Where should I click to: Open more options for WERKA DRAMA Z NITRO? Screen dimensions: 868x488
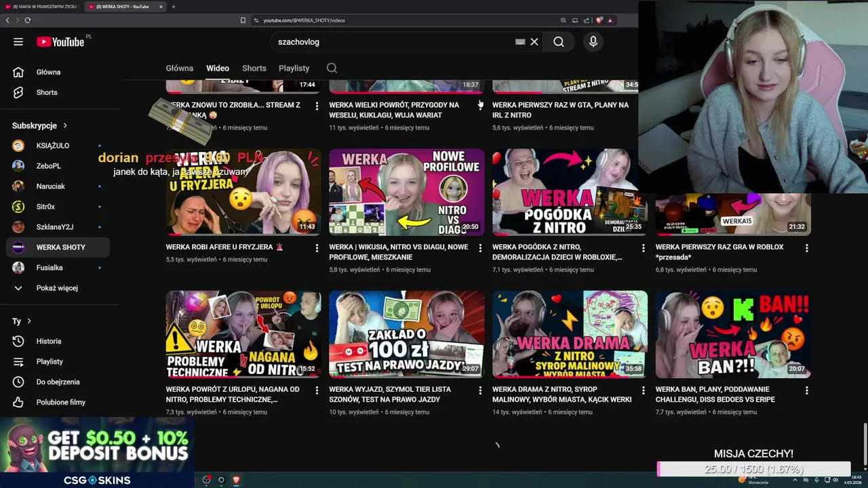(644, 391)
